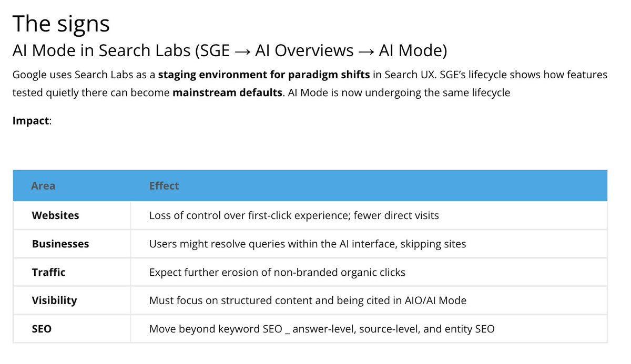
Task: Select the AI Mode in Search Labs subheading
Action: tap(230, 50)
